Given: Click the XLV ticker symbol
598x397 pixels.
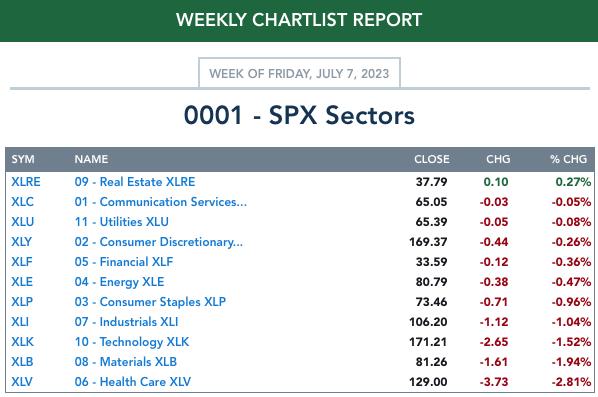Looking at the screenshot, I should tap(22, 382).
